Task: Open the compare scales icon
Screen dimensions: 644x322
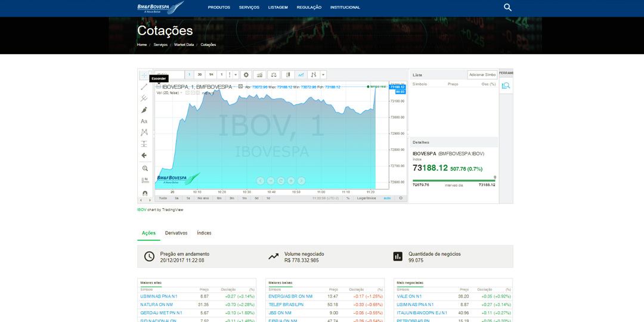Action: [x=274, y=75]
